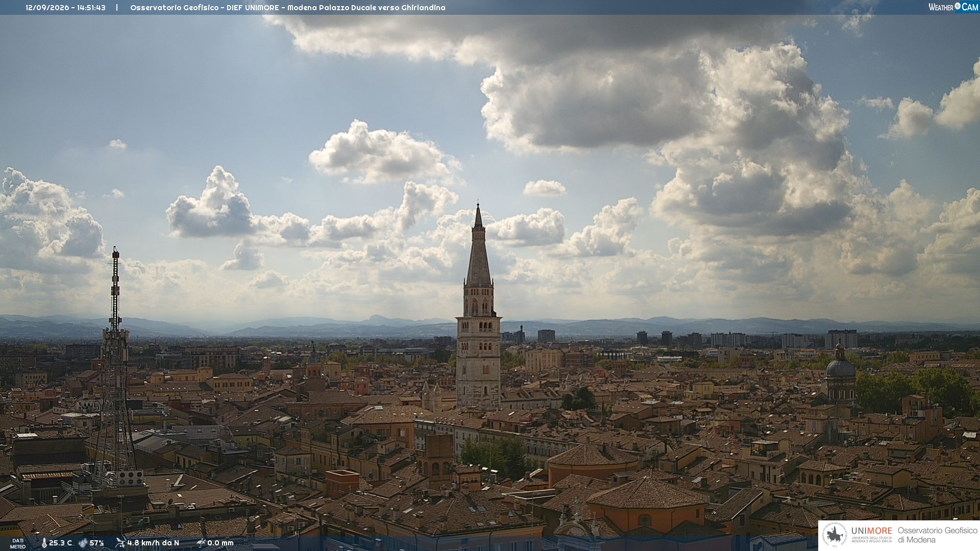
Task: Click the Modena Palazzo Ducale verso Ghirlandina caption
Action: point(366,8)
